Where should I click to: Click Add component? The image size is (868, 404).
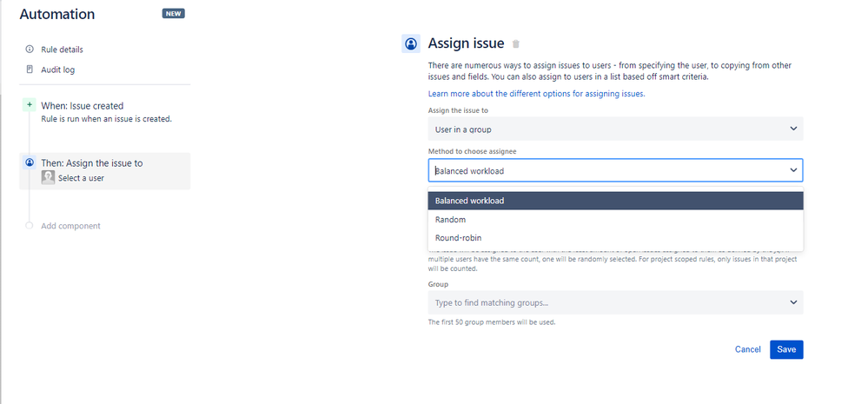(71, 226)
